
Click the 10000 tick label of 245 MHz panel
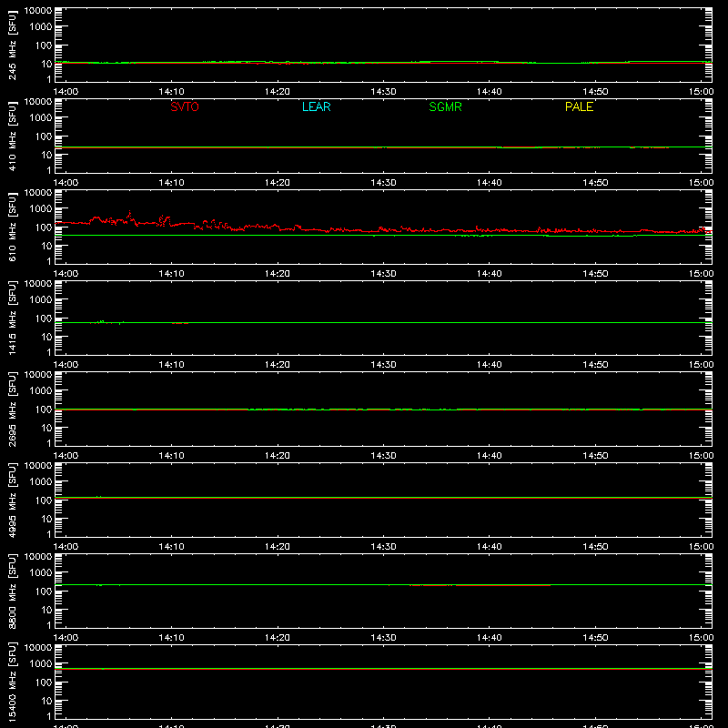(x=38, y=11)
